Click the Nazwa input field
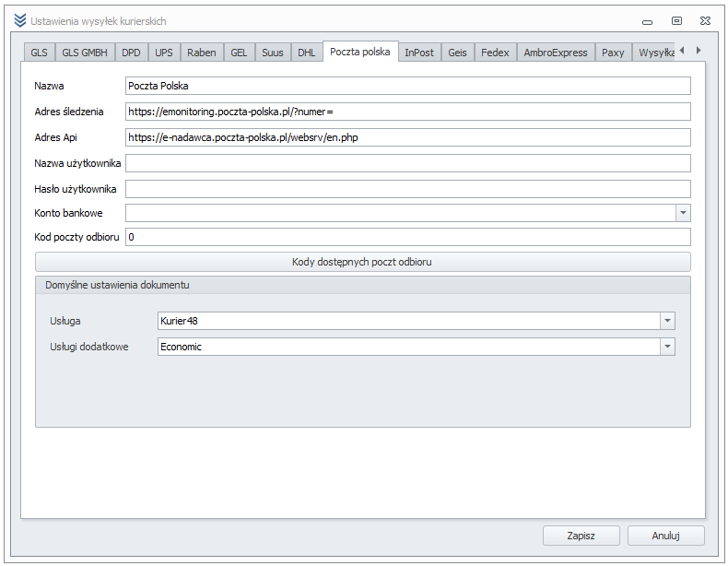 click(408, 86)
